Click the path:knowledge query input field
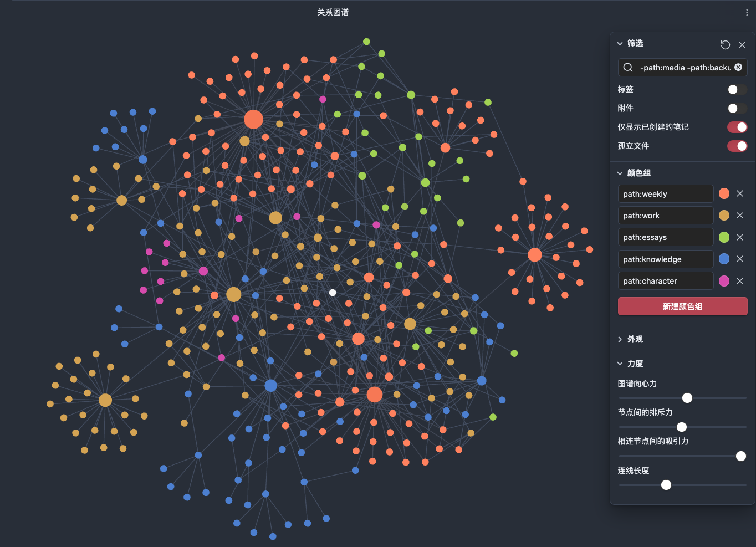 [x=665, y=259]
